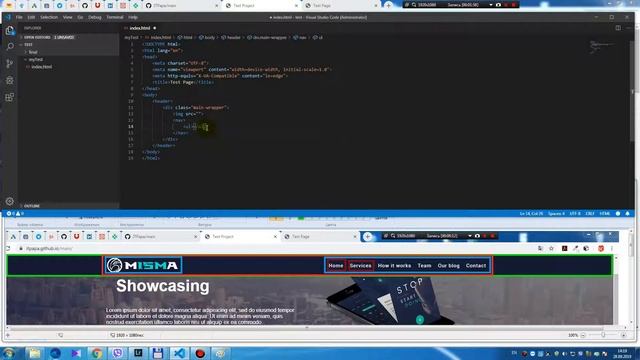Open the Terminal menu in VS Code
640x360 pixels.
[115, 17]
